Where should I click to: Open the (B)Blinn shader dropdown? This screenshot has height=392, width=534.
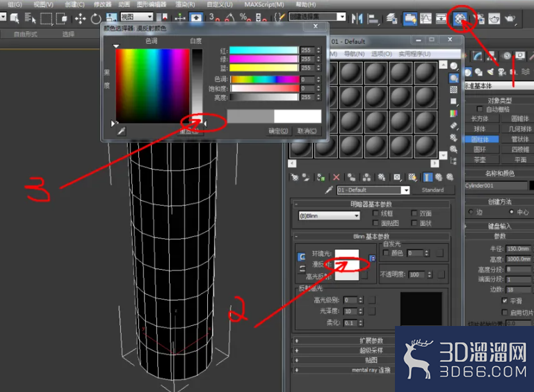coord(330,215)
